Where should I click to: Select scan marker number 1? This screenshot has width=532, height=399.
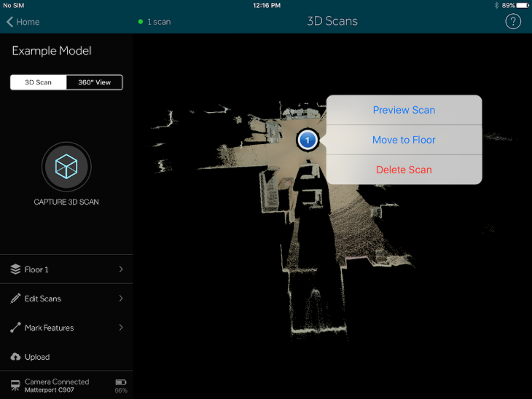click(308, 140)
